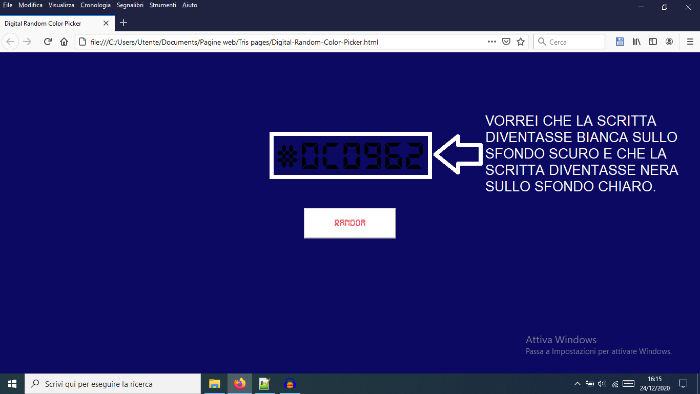Open the Library toolbar icon

point(636,41)
